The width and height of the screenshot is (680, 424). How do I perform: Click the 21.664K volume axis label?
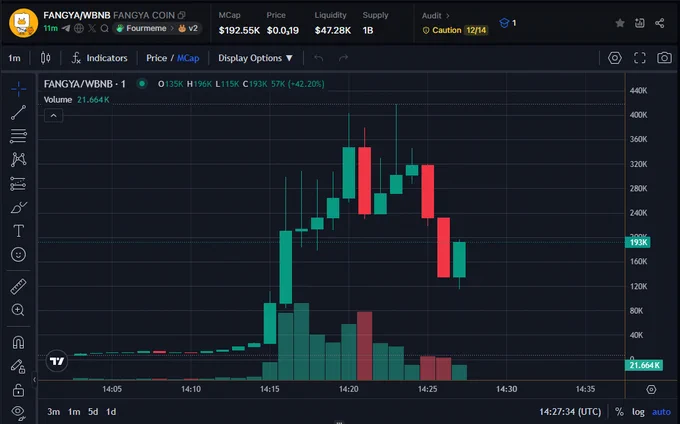point(644,365)
